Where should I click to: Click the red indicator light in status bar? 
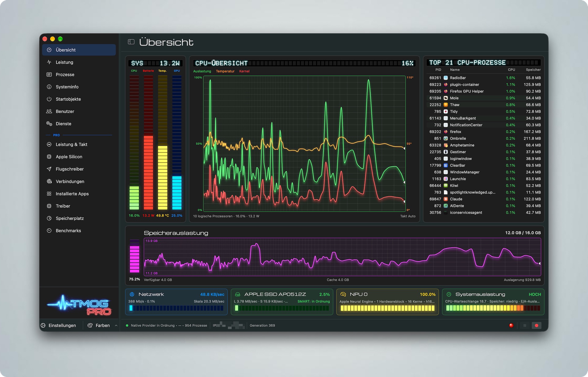point(511,325)
